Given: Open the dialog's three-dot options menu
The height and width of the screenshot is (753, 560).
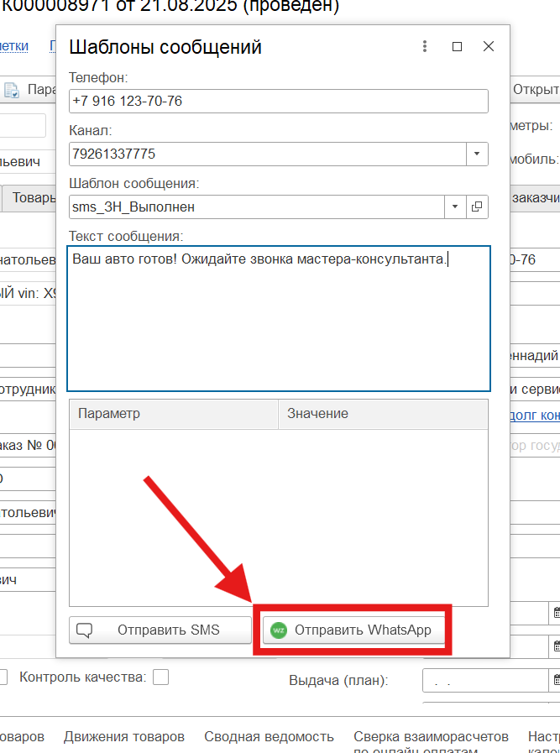Looking at the screenshot, I should [426, 46].
